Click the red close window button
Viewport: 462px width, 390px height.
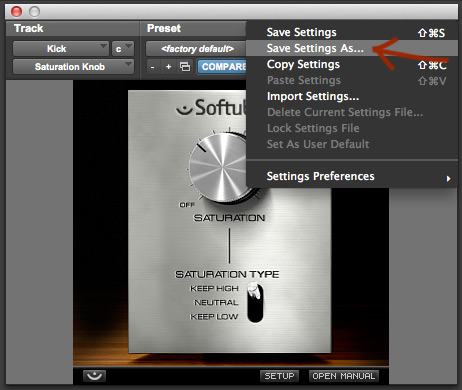[x=16, y=12]
